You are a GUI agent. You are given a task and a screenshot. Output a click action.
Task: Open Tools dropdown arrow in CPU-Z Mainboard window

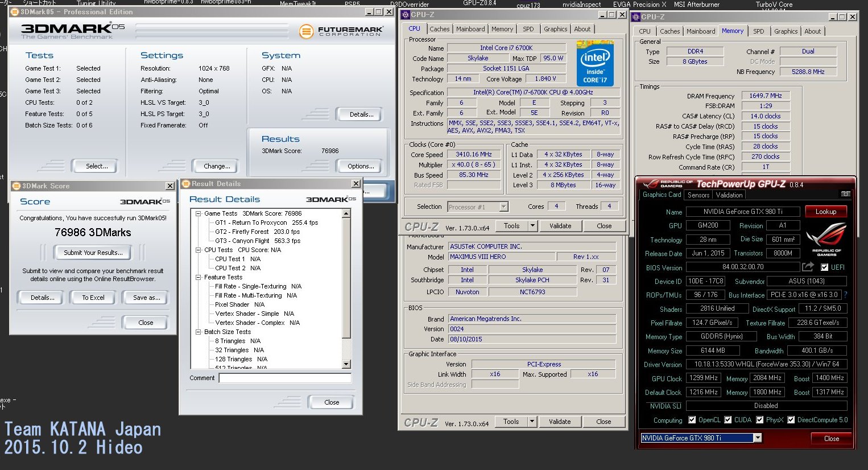pos(532,422)
